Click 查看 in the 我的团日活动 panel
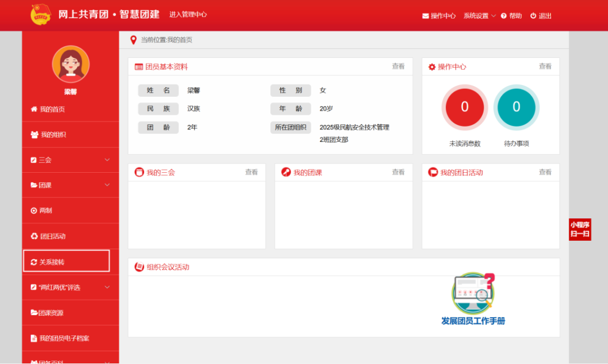608x364 pixels. tap(545, 172)
